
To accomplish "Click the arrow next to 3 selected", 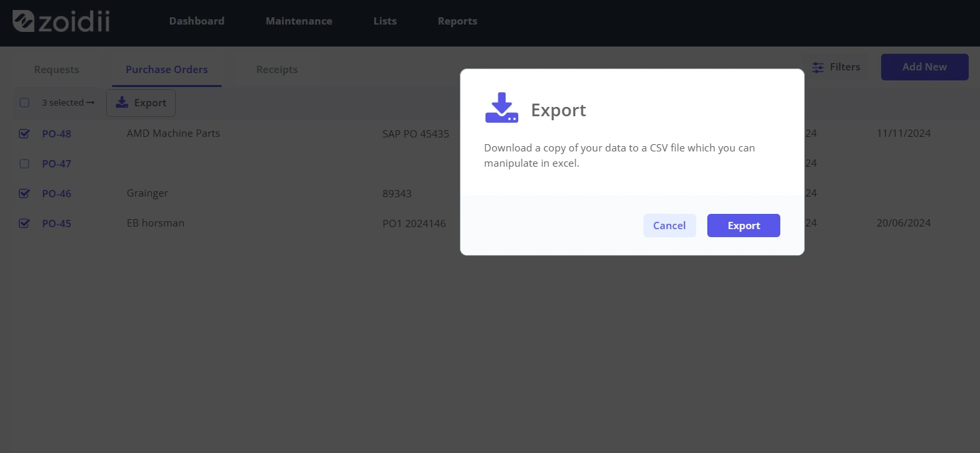I will 91,103.
